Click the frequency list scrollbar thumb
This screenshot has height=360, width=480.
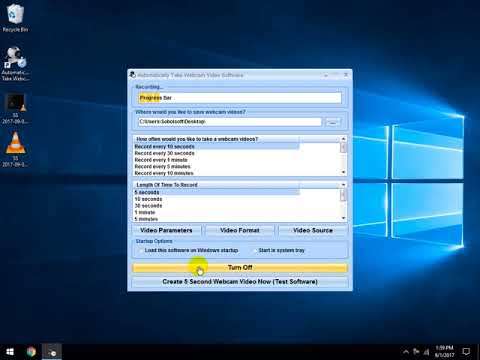(x=343, y=148)
